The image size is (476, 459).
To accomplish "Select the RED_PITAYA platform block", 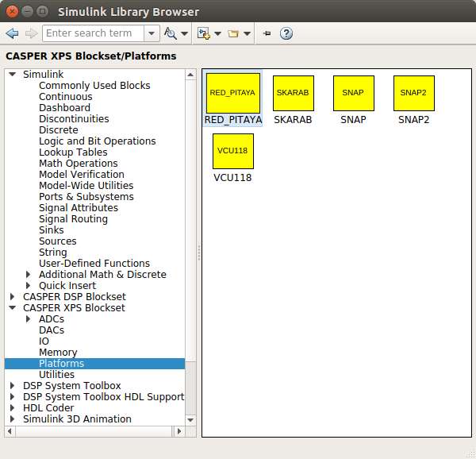I will click(232, 98).
